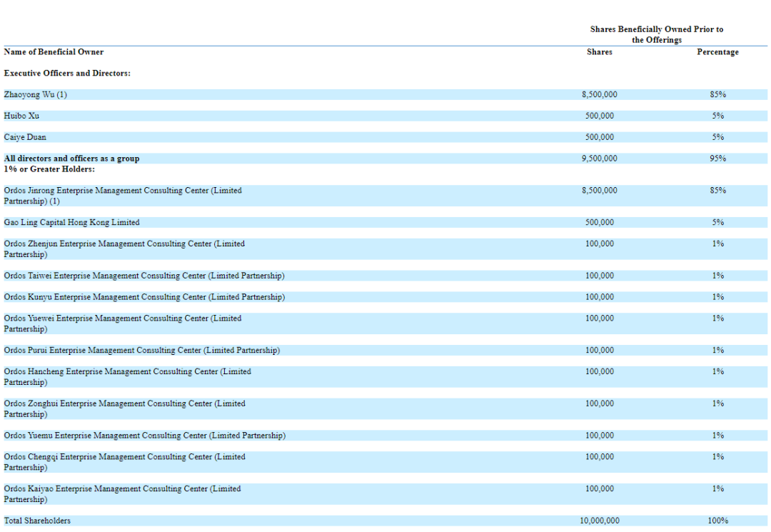
Task: Select the 'Shares Beneficially Owned Prior to the Offerings' heading
Action: click(x=657, y=34)
